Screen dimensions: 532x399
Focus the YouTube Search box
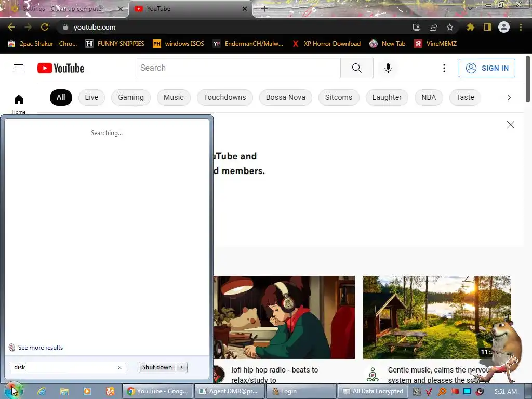238,68
